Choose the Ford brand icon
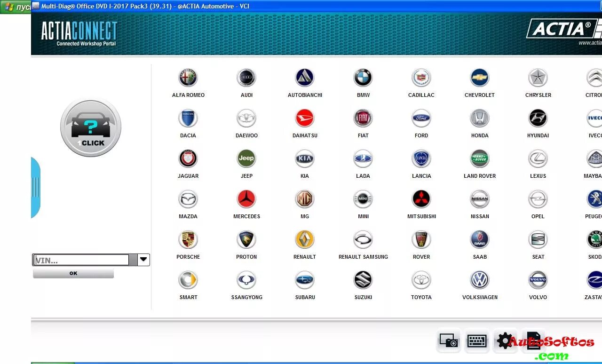The height and width of the screenshot is (364, 602). [421, 118]
